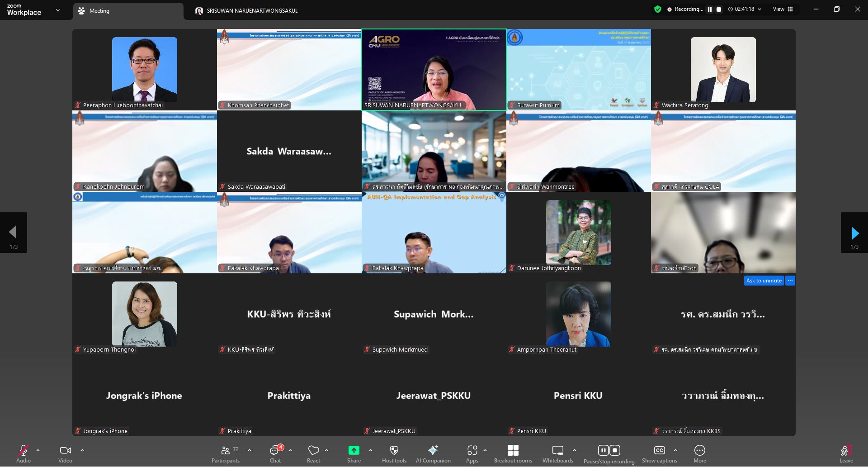This screenshot has height=467, width=868.
Task: Toggle Show captions
Action: pyautogui.click(x=659, y=454)
